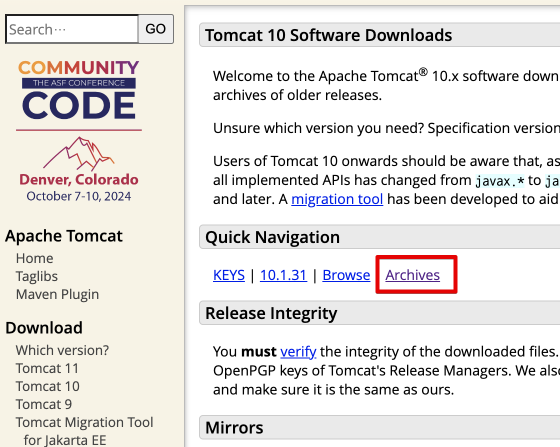Click the 'Download' sidebar heading
This screenshot has width=560, height=447.
(44, 328)
